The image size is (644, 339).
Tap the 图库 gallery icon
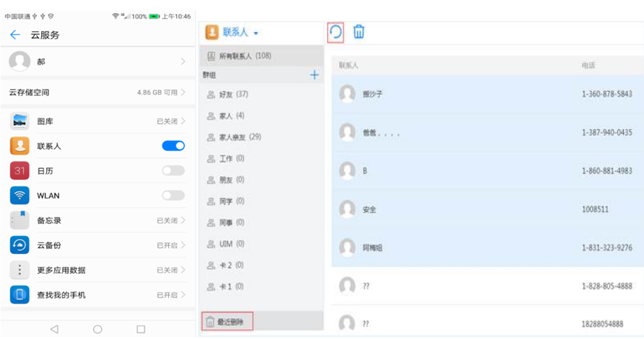point(20,121)
